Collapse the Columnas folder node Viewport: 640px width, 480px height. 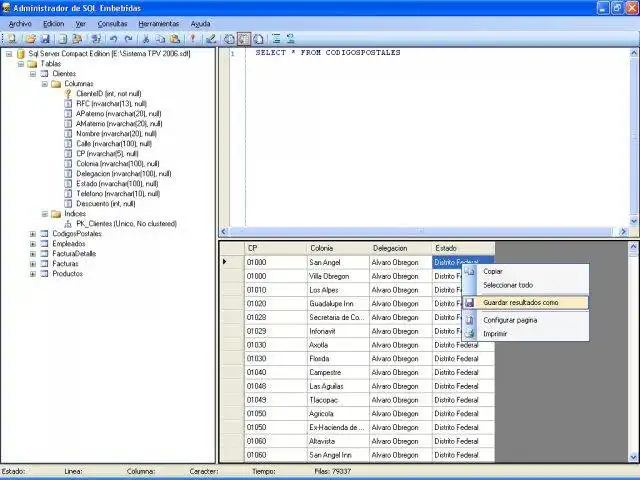(x=45, y=84)
